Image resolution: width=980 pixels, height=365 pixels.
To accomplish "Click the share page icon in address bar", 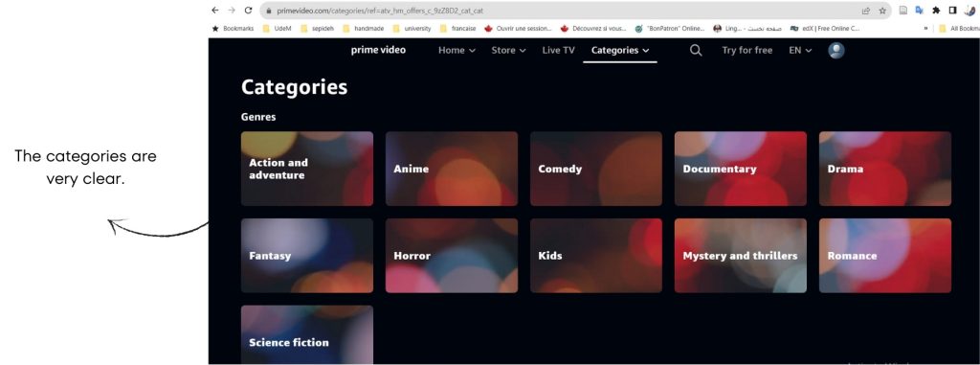I will pyautogui.click(x=865, y=11).
